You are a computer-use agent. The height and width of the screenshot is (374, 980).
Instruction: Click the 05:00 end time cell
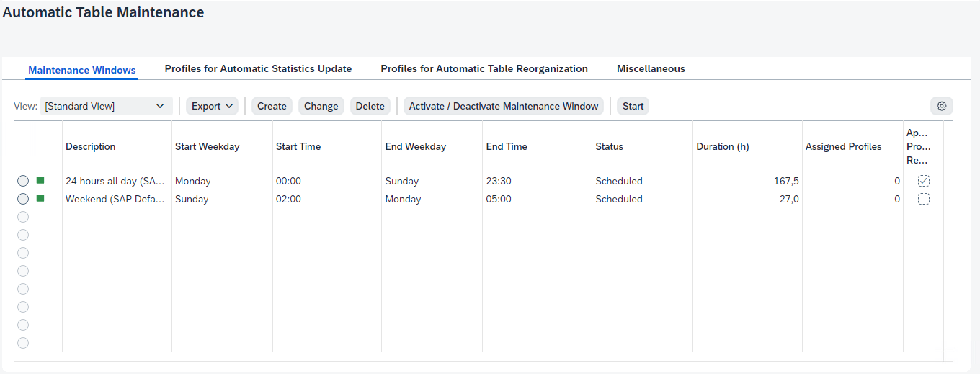[x=538, y=199]
